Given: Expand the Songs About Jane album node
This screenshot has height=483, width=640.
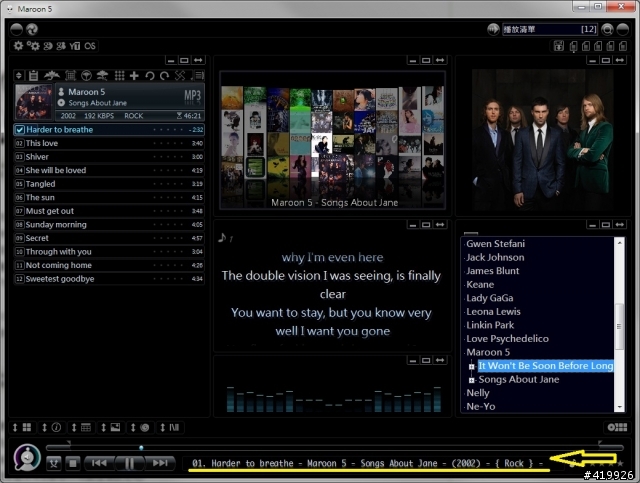Looking at the screenshot, I should pyautogui.click(x=472, y=380).
